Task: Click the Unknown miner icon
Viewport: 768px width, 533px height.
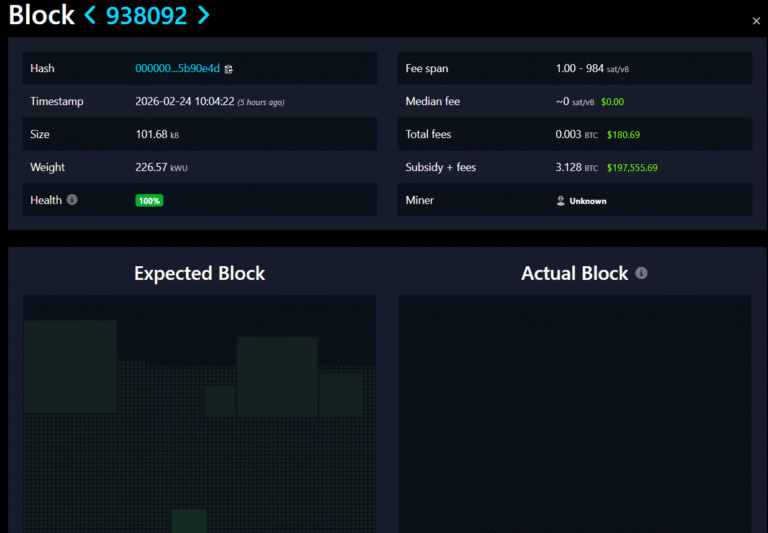Action: 560,201
